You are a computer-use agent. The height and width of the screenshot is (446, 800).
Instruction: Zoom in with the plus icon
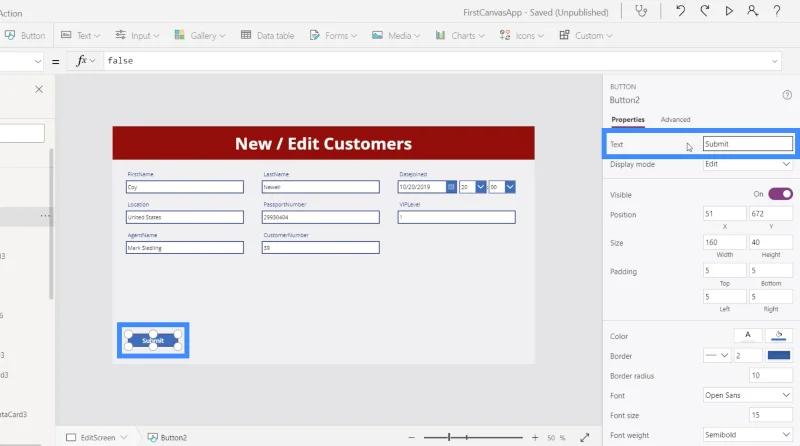(x=535, y=437)
